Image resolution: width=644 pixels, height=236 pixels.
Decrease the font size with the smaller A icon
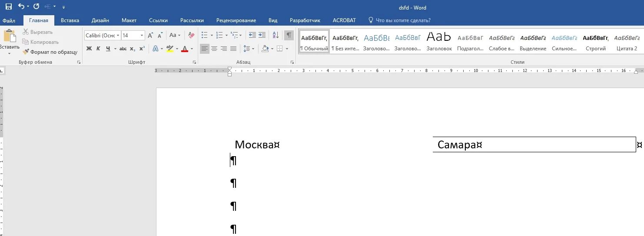pyautogui.click(x=160, y=36)
